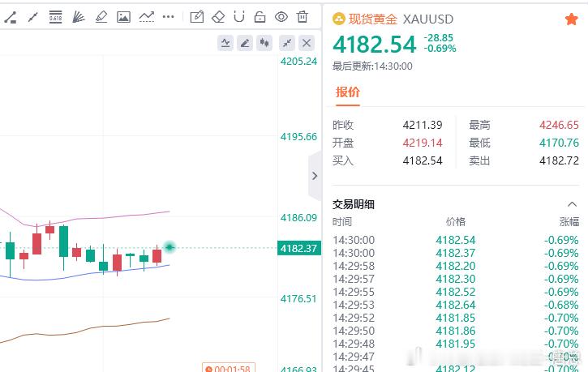Delete all drawings with trash icon
This screenshot has height=372, width=588.
click(x=303, y=17)
